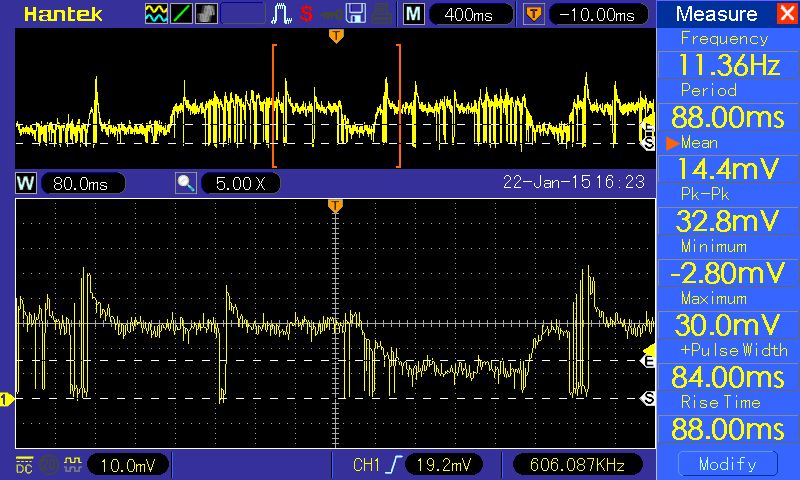Viewport: 800px width, 480px height.
Task: Click the grayed printer icon
Action: point(381,14)
